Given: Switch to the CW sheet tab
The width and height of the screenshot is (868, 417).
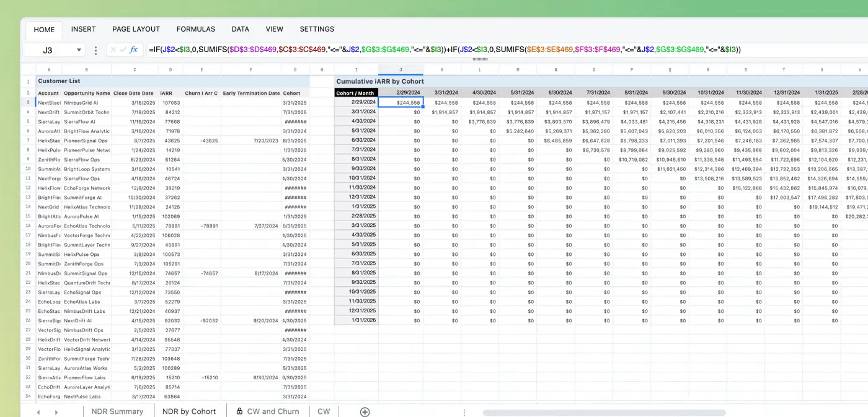Looking at the screenshot, I should [324, 411].
